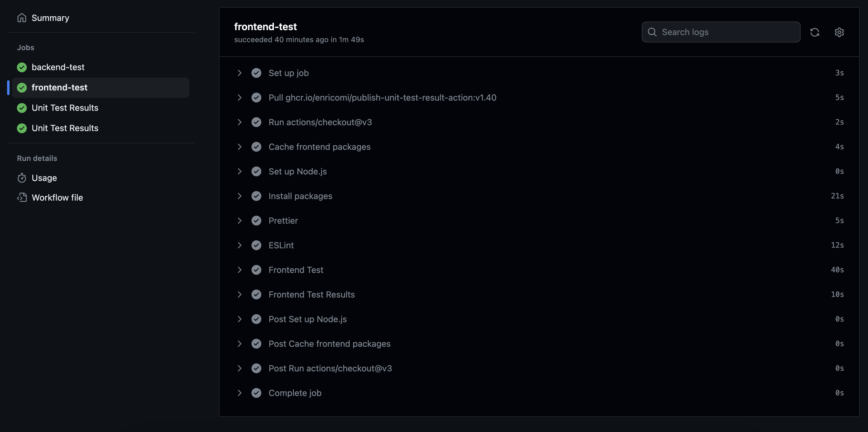Open the first Unit Test Results job

pyautogui.click(x=65, y=108)
